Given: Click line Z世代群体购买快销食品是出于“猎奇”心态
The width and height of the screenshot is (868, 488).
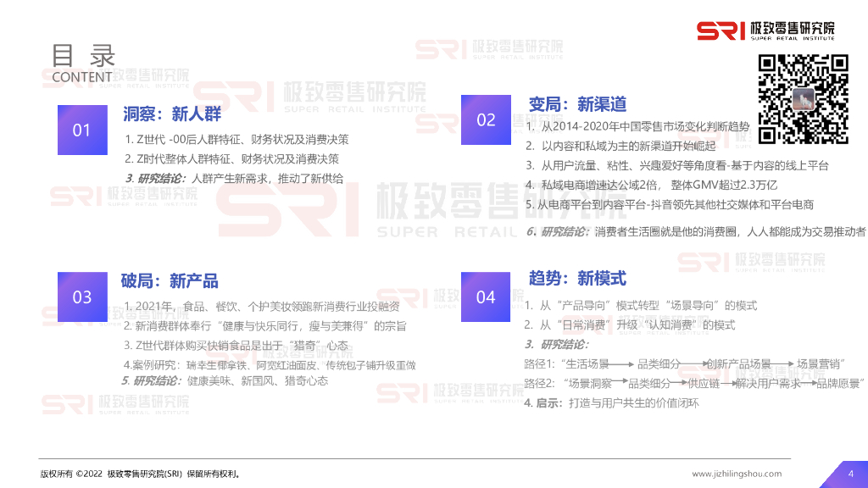Looking at the screenshot, I should [x=236, y=346].
